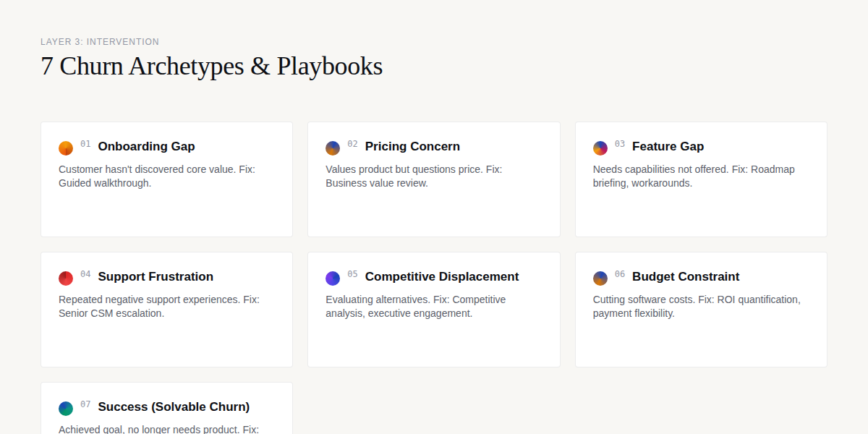The width and height of the screenshot is (868, 434).
Task: Click the number 05 label
Action: pyautogui.click(x=352, y=274)
